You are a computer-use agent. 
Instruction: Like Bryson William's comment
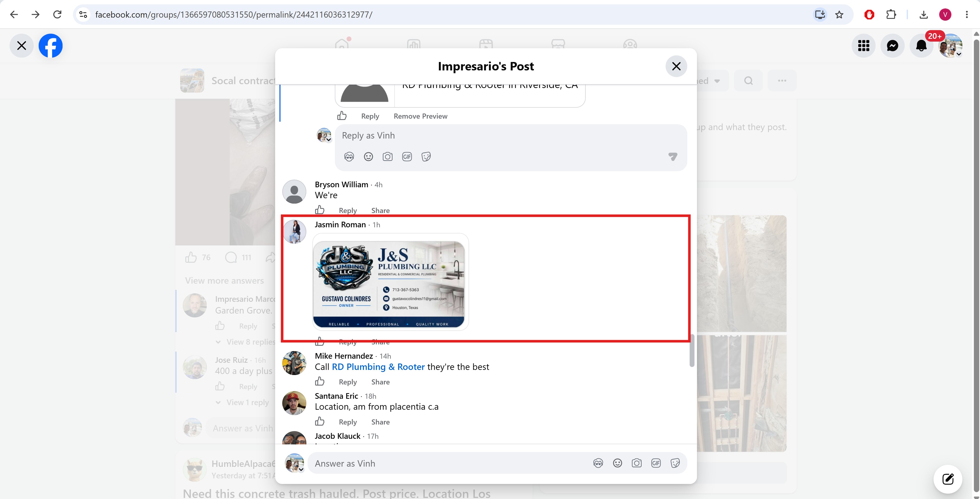[x=320, y=210]
